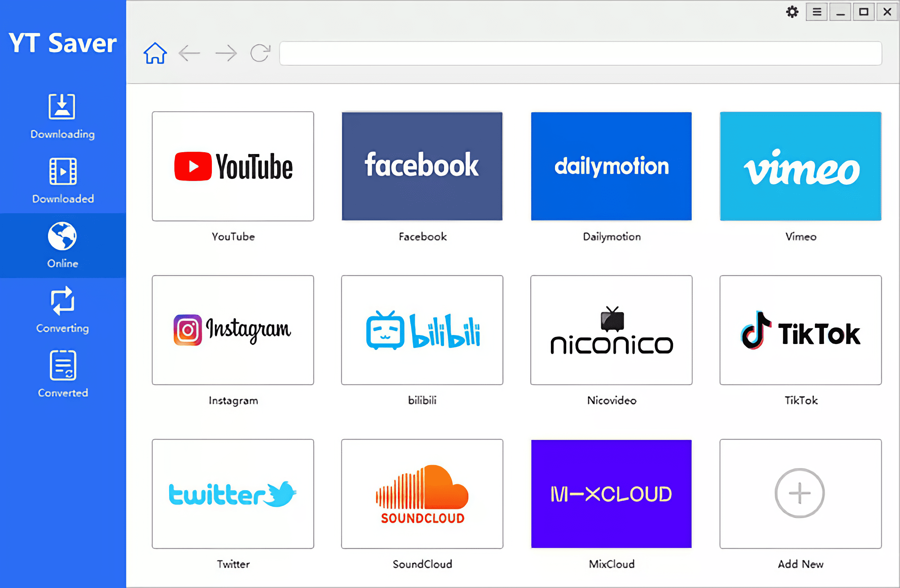Open MixCloud downloader

click(x=611, y=494)
